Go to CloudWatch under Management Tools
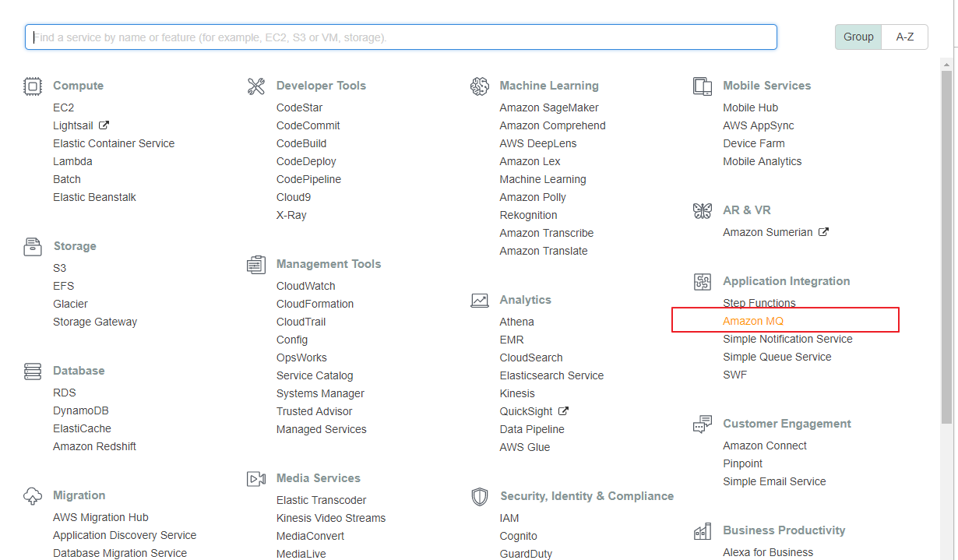 point(305,286)
